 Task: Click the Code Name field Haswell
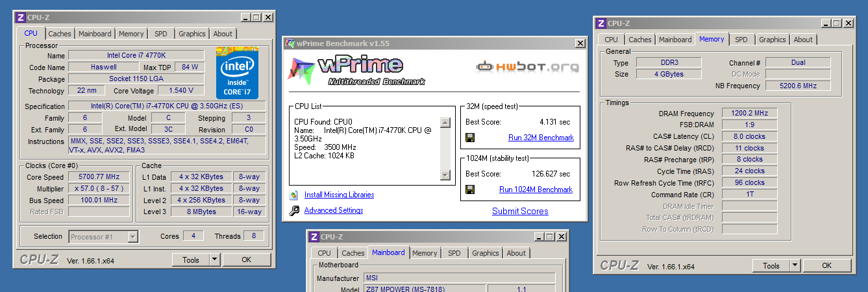(x=104, y=67)
